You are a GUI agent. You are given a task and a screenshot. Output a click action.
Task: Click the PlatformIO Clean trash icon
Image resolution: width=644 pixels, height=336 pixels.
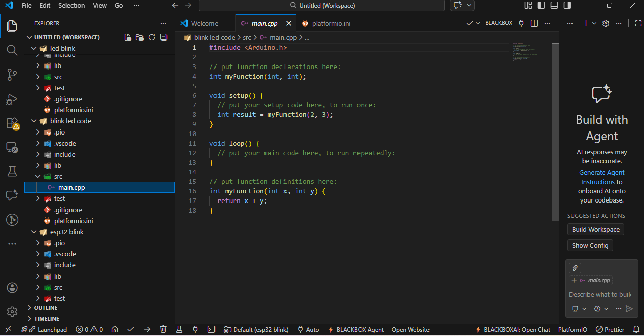pos(163,329)
